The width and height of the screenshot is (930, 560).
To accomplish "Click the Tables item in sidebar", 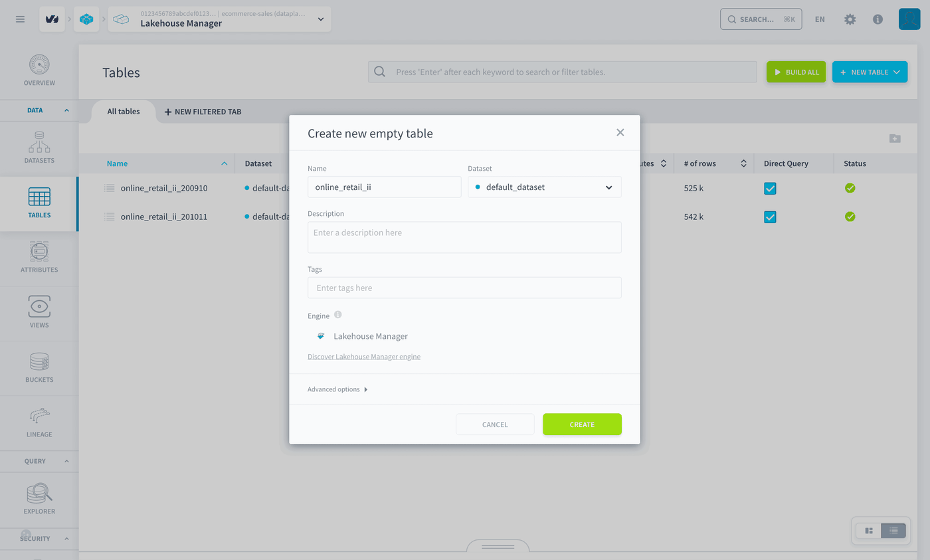I will 39,204.
